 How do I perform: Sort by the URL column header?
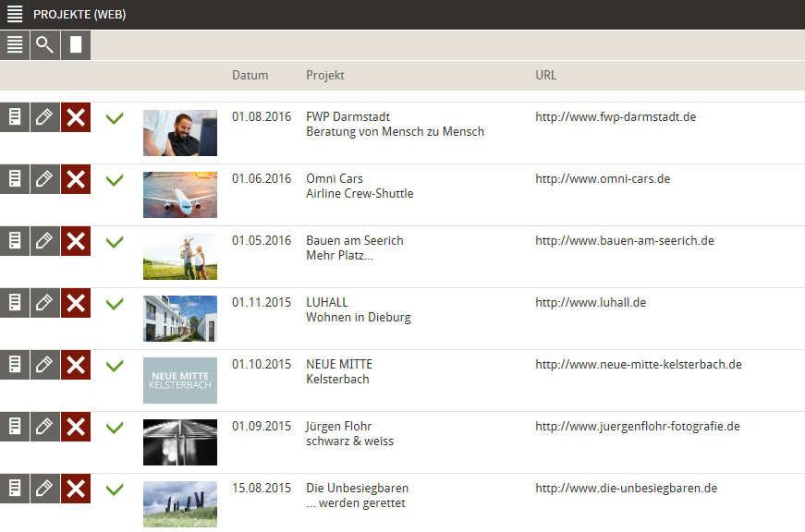click(545, 75)
